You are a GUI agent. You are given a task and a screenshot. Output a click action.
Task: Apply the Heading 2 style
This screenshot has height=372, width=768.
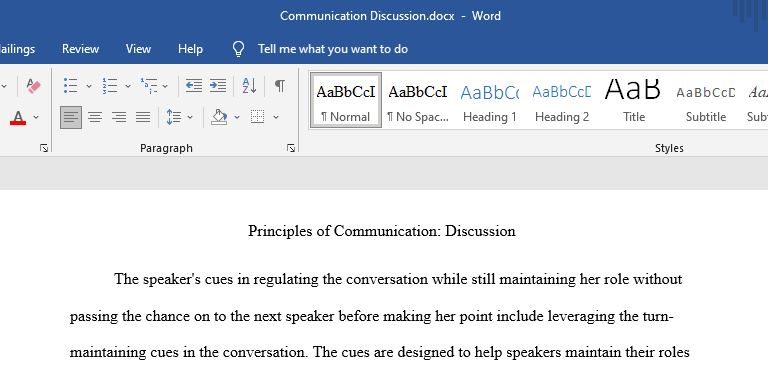click(562, 100)
